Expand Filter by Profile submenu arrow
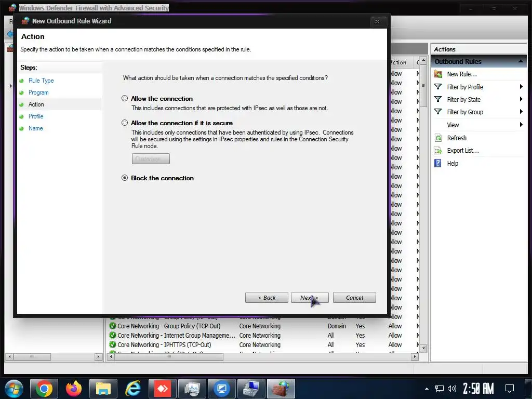532x399 pixels. (521, 87)
